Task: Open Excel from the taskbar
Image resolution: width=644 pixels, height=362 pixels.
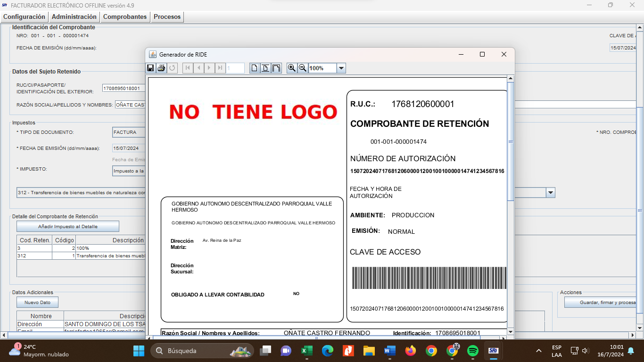Action: 307,351
